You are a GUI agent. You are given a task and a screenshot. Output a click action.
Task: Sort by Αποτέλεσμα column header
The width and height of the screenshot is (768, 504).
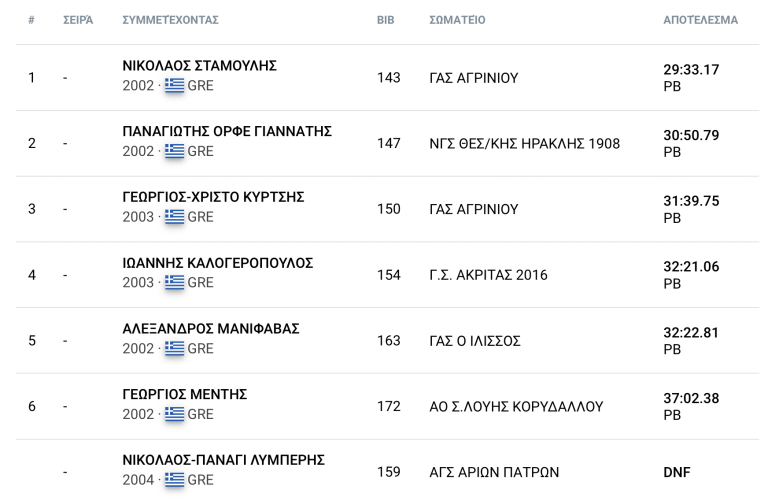coord(700,20)
